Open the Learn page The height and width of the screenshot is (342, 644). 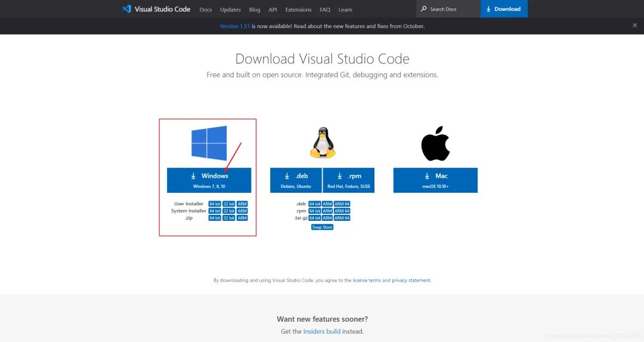point(345,10)
